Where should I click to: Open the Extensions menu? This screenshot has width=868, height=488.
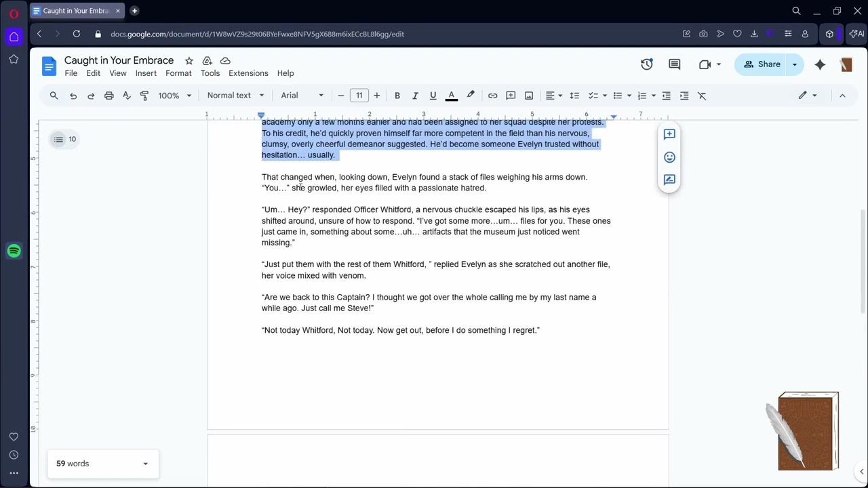click(248, 73)
